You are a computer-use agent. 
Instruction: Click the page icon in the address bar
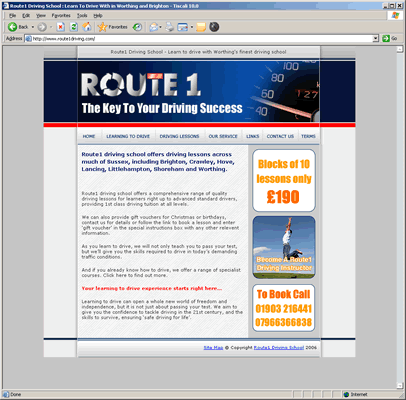(29, 39)
